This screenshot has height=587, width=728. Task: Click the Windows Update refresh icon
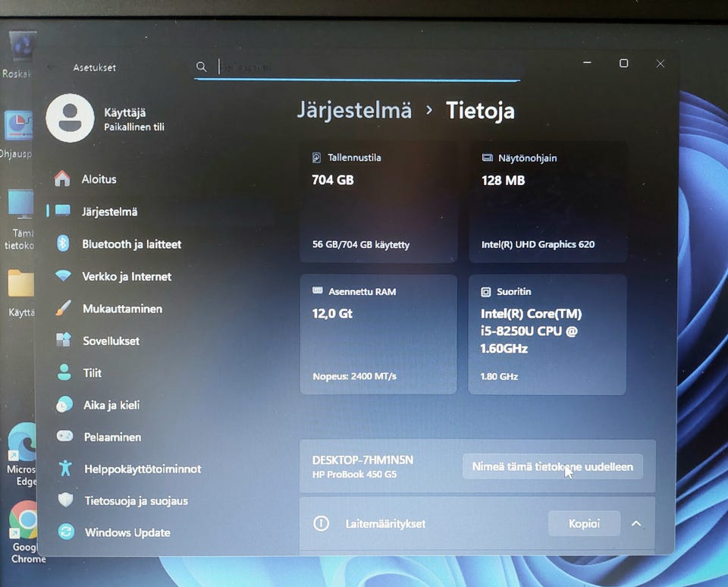pos(67,532)
